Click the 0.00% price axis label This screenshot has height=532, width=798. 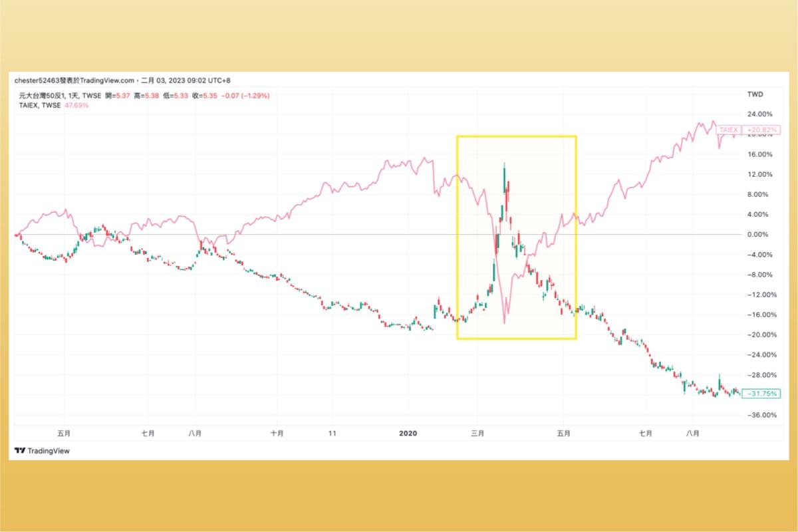click(x=759, y=234)
